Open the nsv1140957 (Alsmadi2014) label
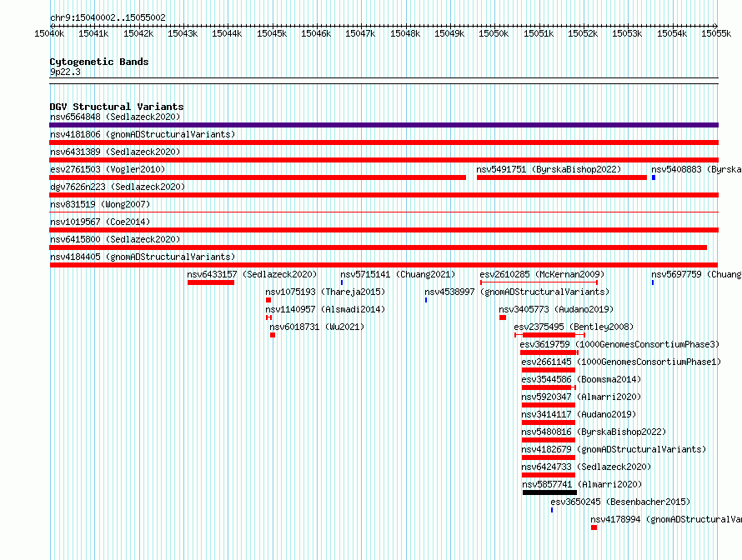This screenshot has height=560, width=742. coord(325,309)
